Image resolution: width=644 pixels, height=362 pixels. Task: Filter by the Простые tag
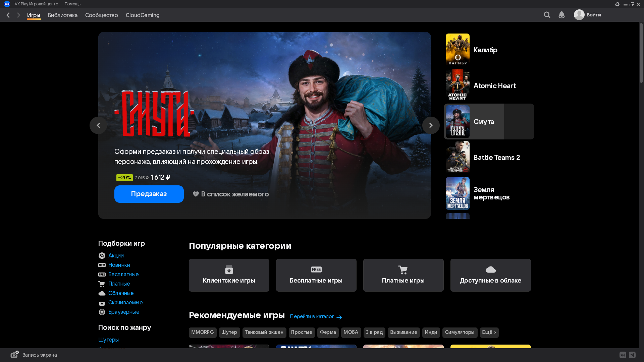(302, 333)
